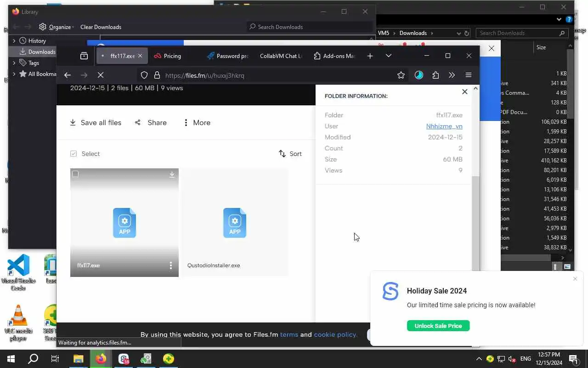Open Windows taskbar search
This screenshot has width=588, height=368.
pyautogui.click(x=33, y=359)
